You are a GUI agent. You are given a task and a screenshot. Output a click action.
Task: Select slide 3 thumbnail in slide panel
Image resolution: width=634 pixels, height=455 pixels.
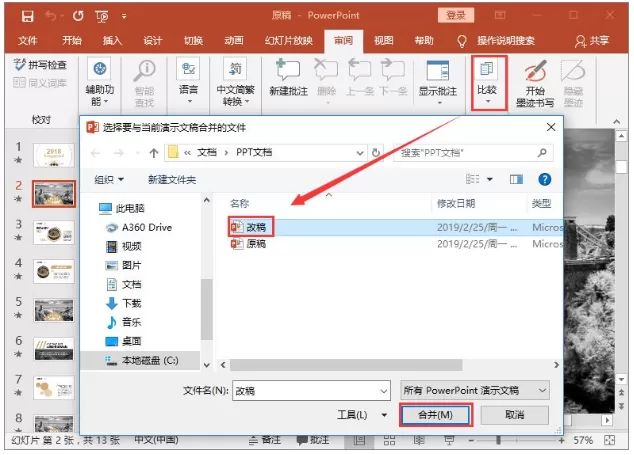point(54,233)
